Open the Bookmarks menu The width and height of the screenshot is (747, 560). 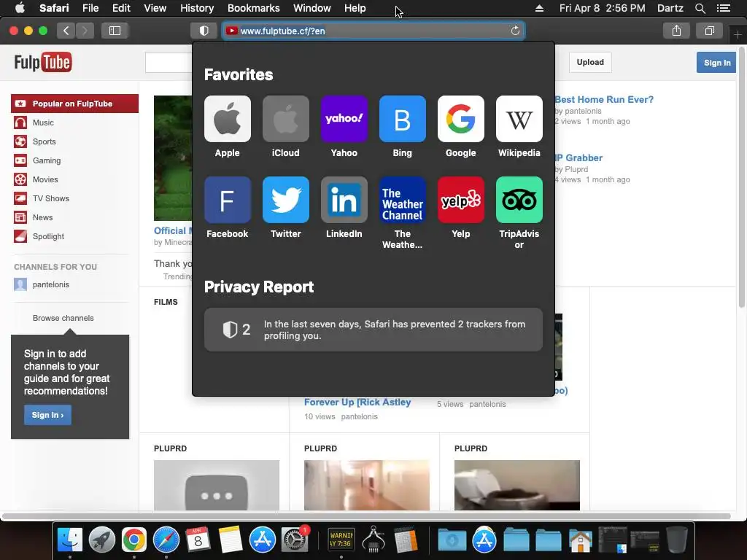tap(253, 8)
